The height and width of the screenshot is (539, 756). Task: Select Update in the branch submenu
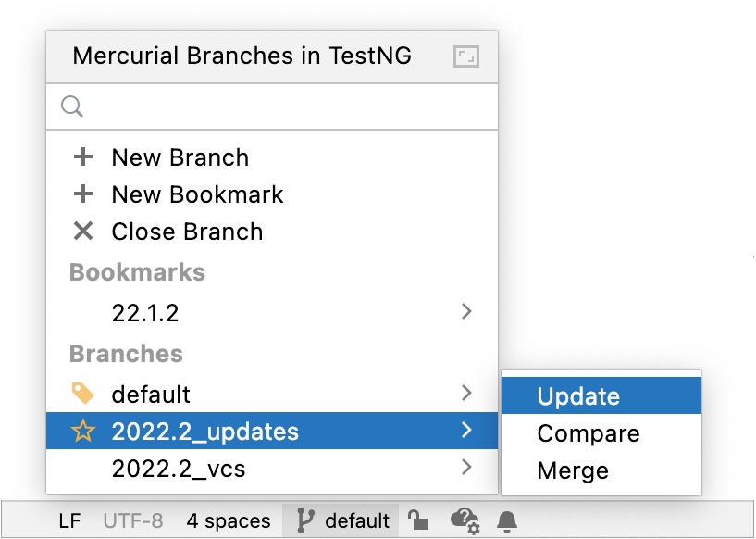pyautogui.click(x=578, y=396)
